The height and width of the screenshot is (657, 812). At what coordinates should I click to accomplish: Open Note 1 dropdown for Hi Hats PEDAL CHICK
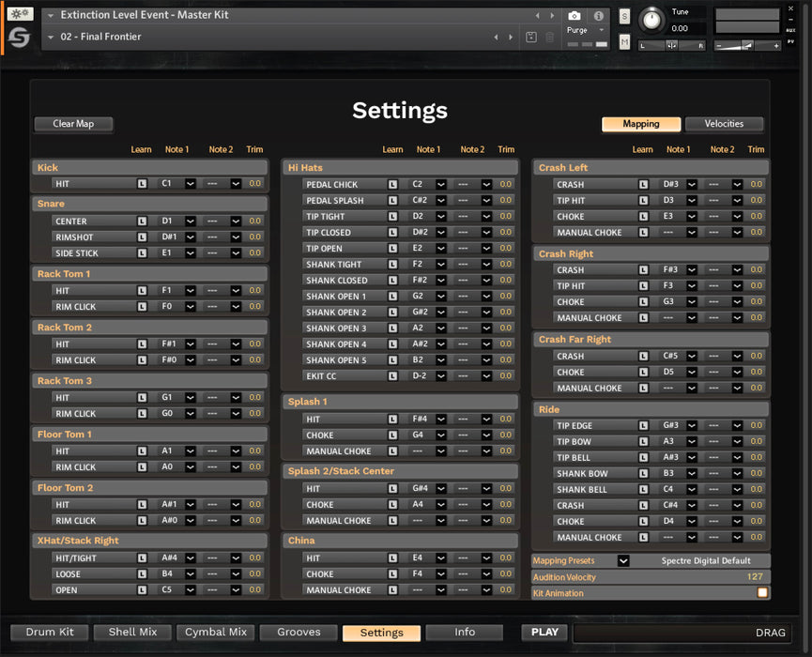pyautogui.click(x=440, y=185)
